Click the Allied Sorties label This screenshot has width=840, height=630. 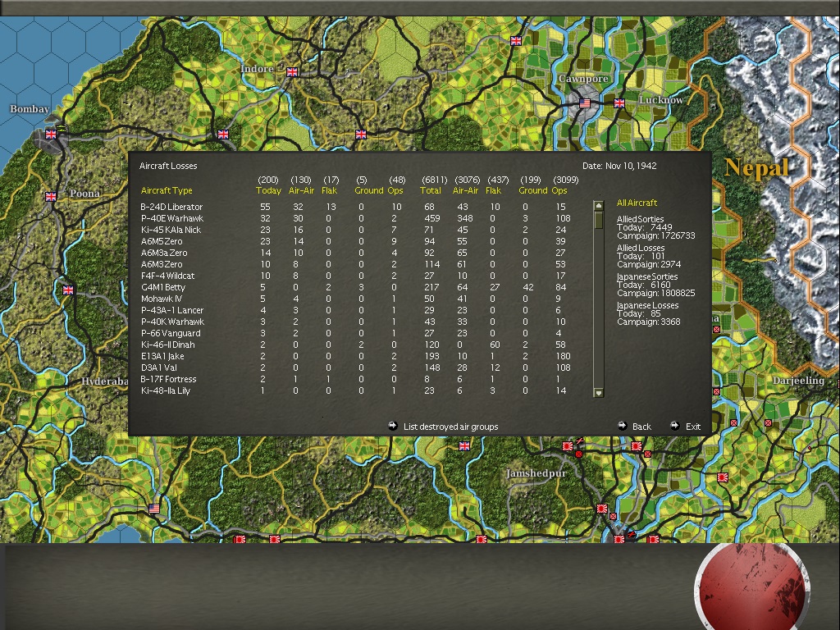point(640,219)
